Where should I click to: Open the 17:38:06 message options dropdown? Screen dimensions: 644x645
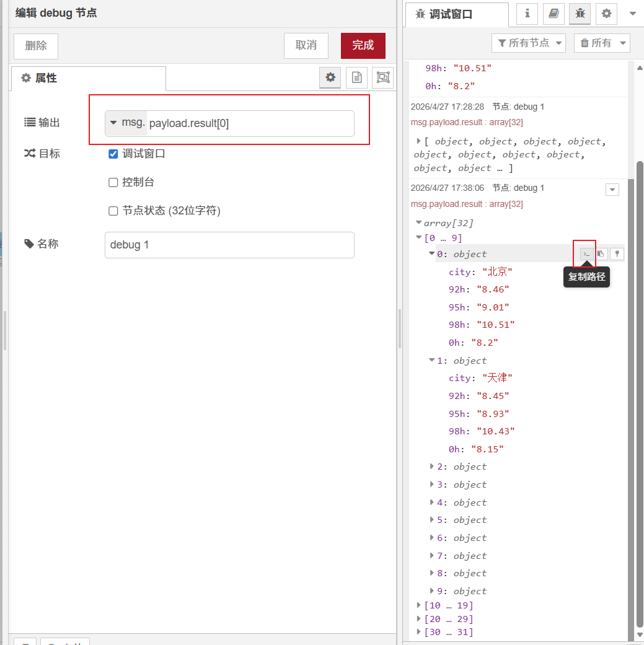pos(612,190)
